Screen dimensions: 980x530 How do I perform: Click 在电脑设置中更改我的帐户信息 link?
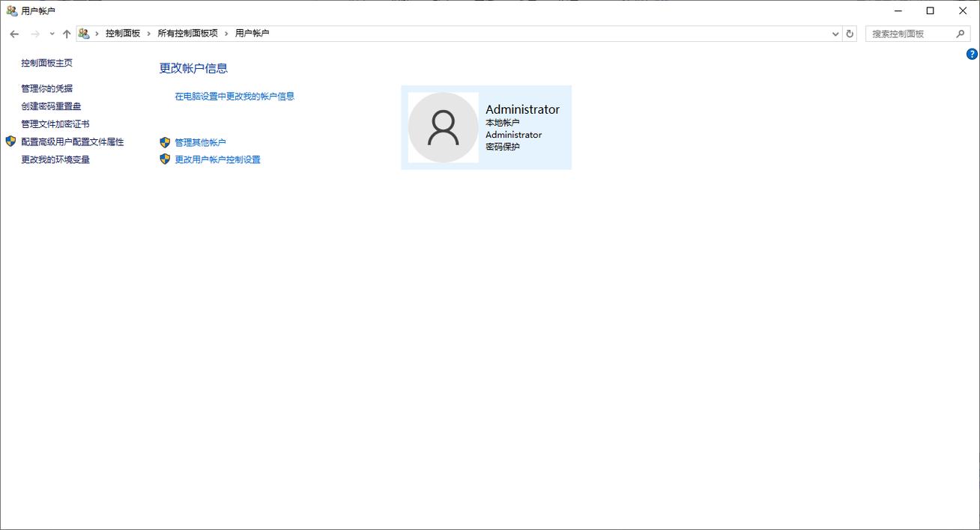click(235, 97)
